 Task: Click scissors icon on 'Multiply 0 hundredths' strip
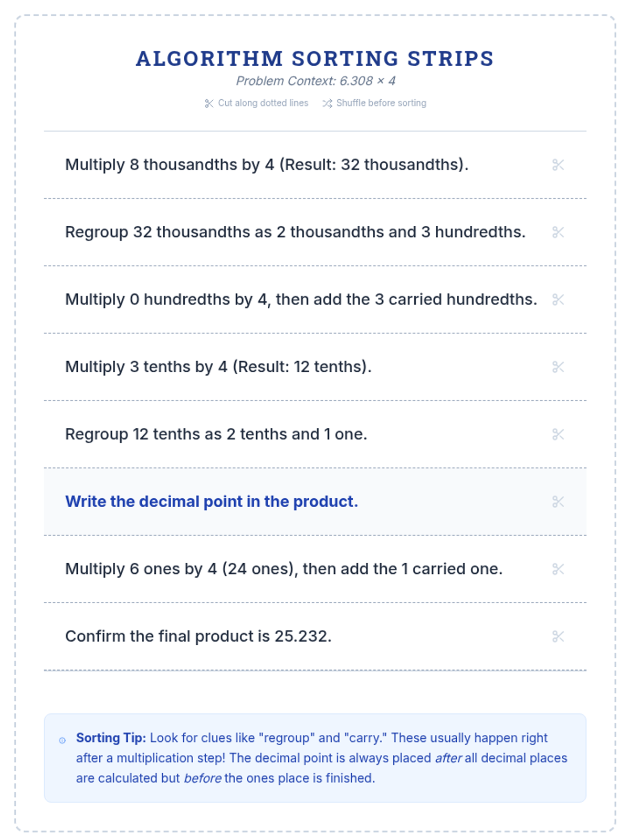click(558, 299)
